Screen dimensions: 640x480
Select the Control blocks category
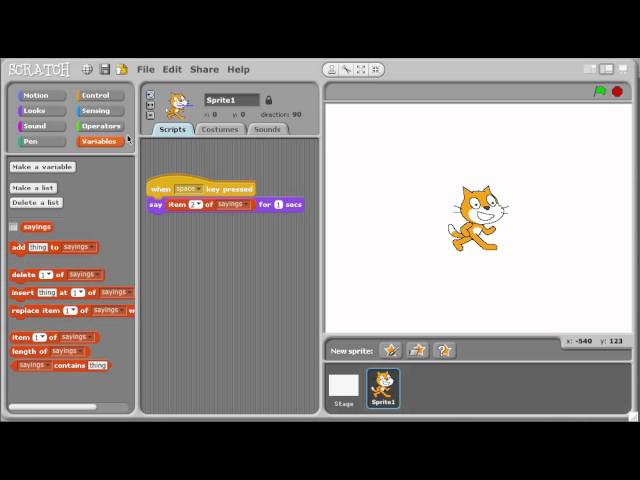(x=100, y=95)
